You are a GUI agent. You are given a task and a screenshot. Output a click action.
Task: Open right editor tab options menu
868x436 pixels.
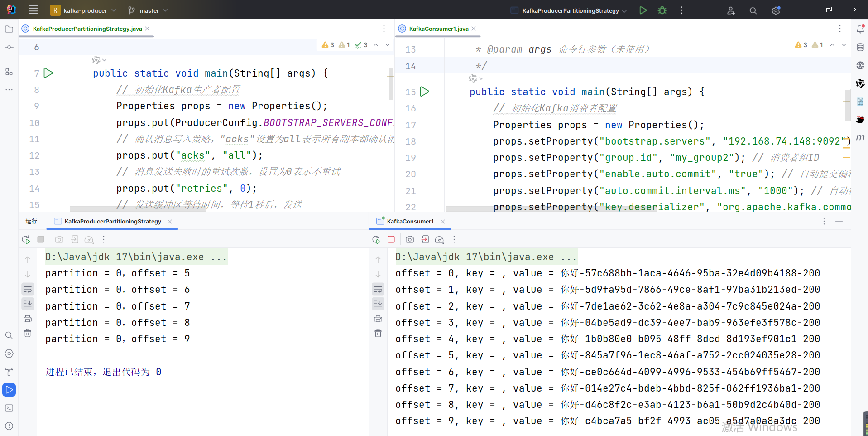click(x=840, y=29)
